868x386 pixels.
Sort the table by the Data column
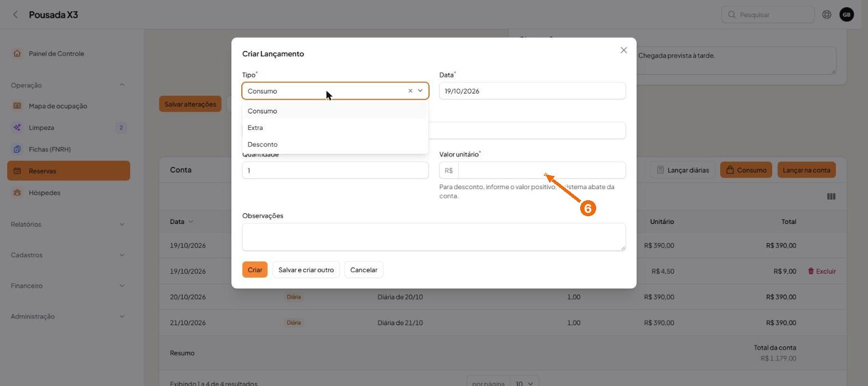point(182,222)
